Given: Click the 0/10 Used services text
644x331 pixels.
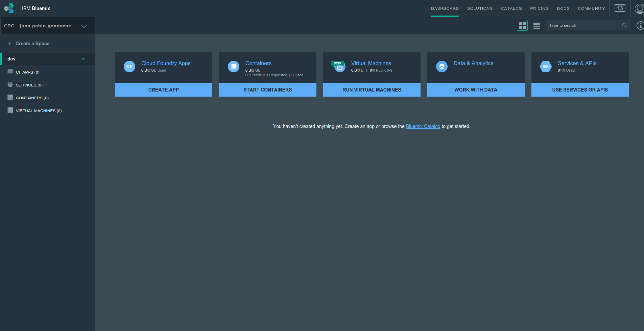Looking at the screenshot, I should coord(566,70).
